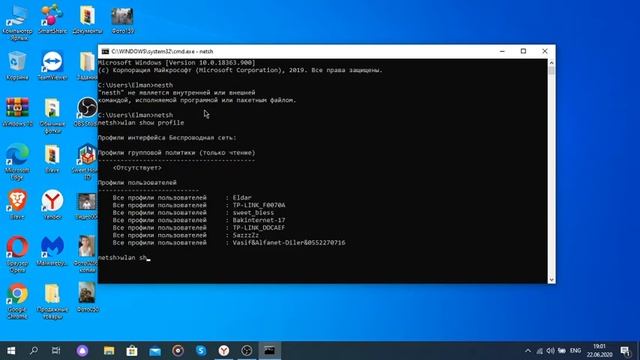Click the Windows Start button
This screenshot has height=360, width=640.
tap(11, 351)
